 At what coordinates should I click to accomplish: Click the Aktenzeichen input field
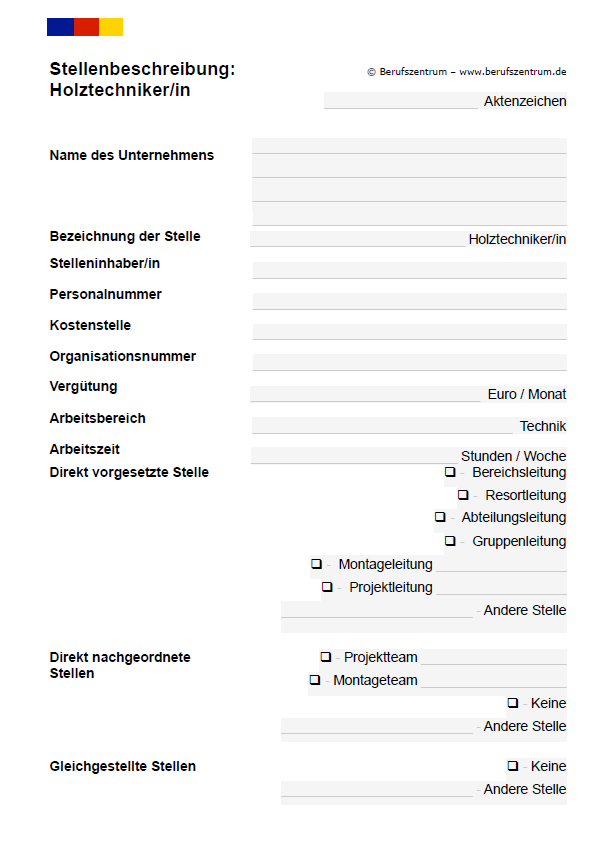pyautogui.click(x=401, y=101)
